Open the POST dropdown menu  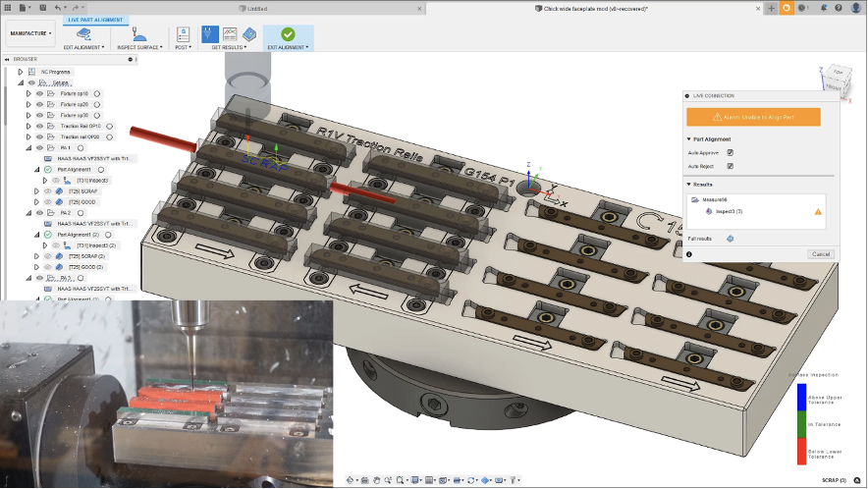[x=184, y=48]
